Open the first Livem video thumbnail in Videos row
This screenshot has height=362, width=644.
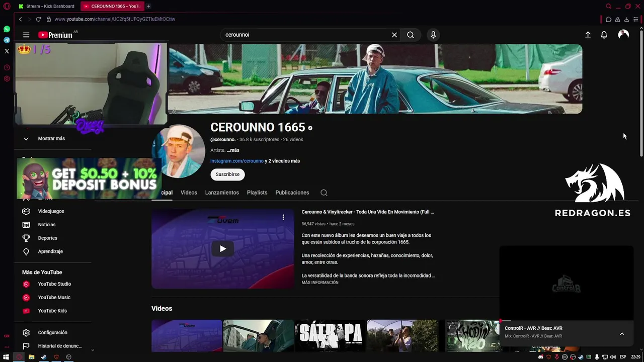click(187, 336)
